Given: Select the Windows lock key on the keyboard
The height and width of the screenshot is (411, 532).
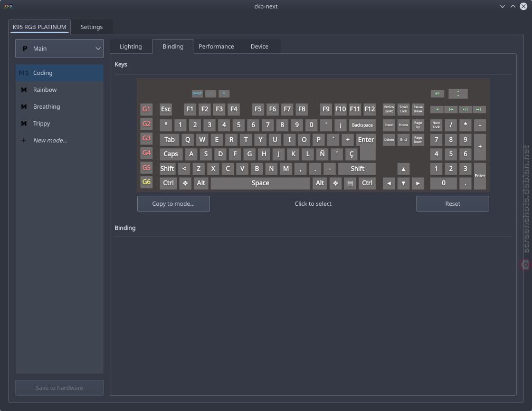Looking at the screenshot, I should click(x=224, y=93).
